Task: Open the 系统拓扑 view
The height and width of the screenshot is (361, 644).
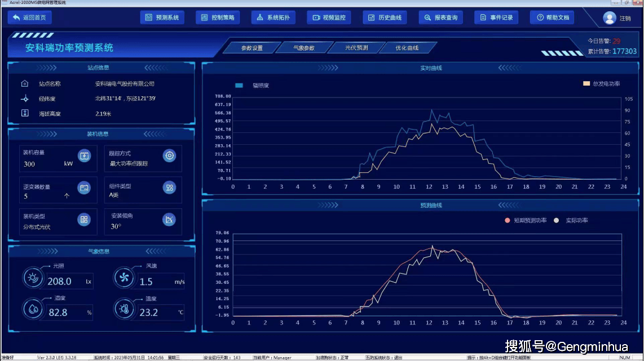Action: 274,17
